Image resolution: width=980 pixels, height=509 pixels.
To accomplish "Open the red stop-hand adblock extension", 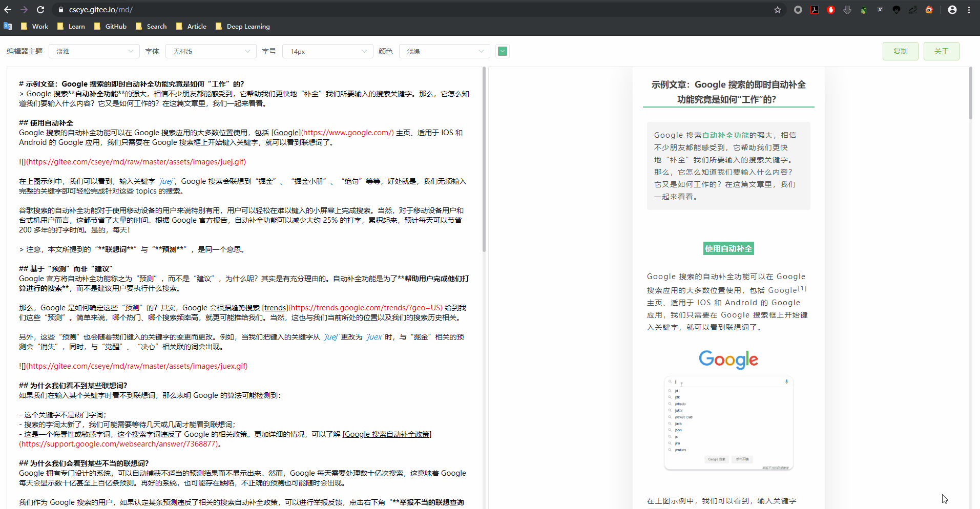I will [x=831, y=10].
